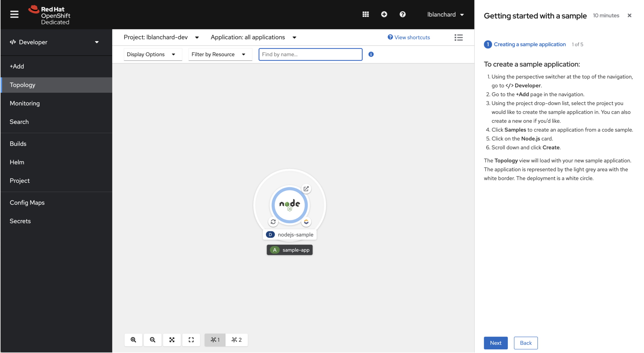The width and height of the screenshot is (644, 353).
Task: Open Secrets in the sidebar
Action: point(56,221)
